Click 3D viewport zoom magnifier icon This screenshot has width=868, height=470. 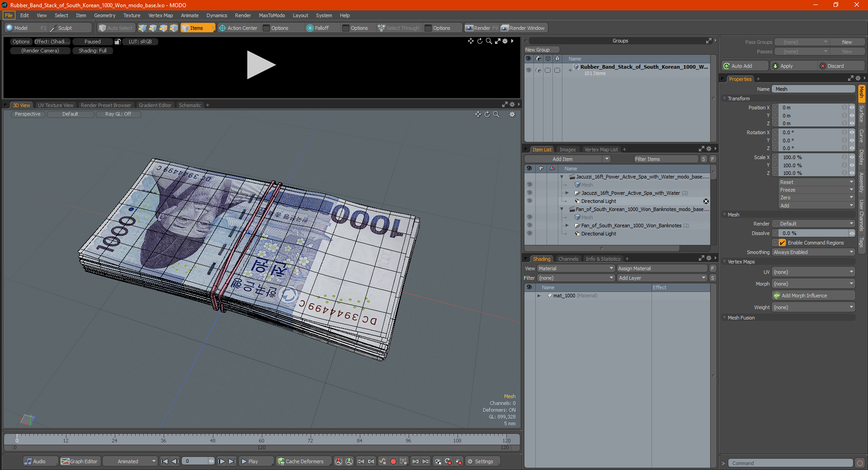click(x=496, y=114)
